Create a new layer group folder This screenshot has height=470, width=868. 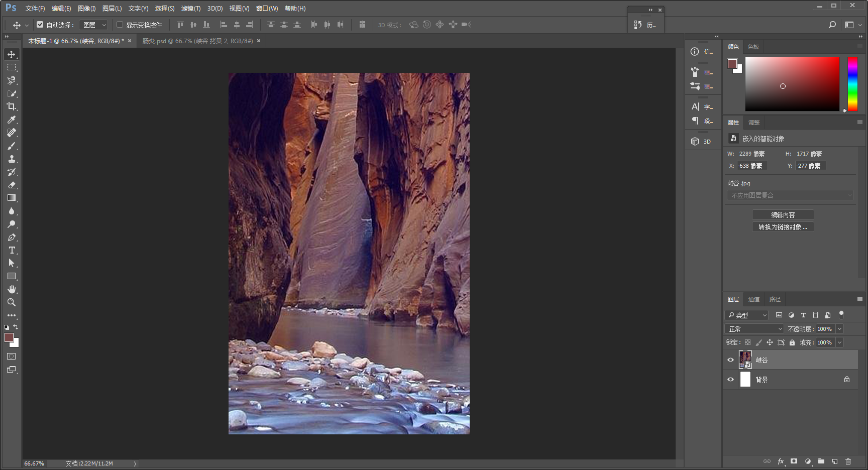821,461
